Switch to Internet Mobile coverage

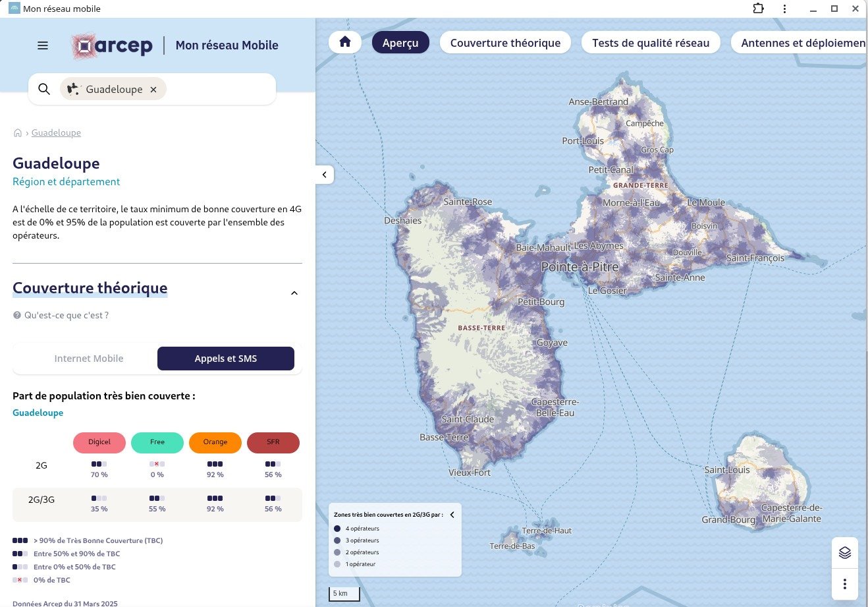(89, 359)
